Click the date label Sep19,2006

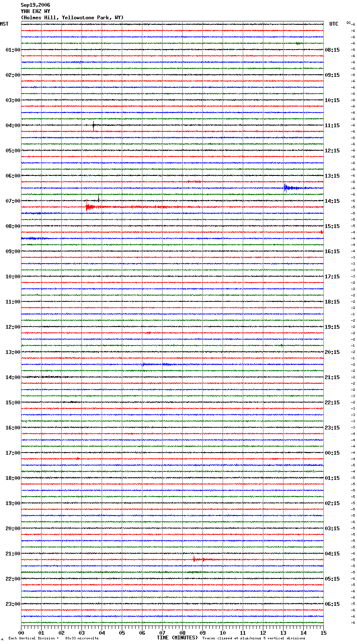click(36, 5)
